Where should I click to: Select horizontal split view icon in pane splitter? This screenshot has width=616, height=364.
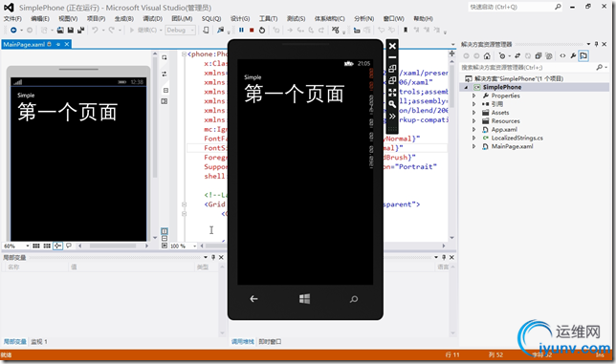(x=165, y=238)
